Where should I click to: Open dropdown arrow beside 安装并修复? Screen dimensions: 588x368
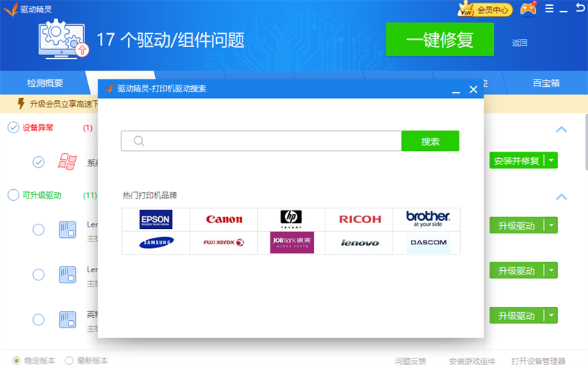[x=551, y=160]
